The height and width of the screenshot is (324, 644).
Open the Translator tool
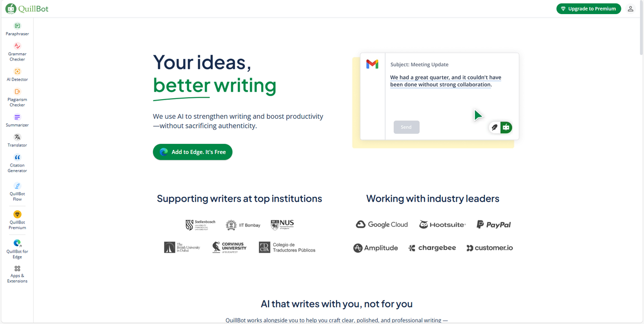point(17,141)
